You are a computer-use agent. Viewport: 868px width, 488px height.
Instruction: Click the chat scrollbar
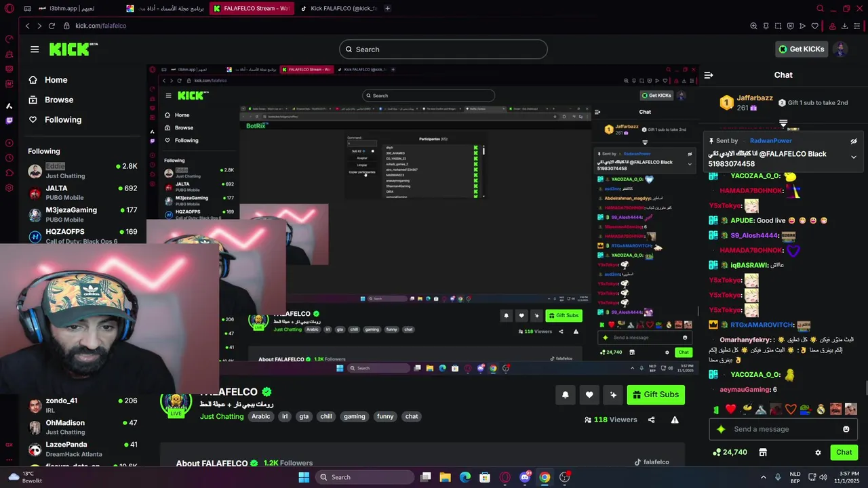(x=865, y=387)
